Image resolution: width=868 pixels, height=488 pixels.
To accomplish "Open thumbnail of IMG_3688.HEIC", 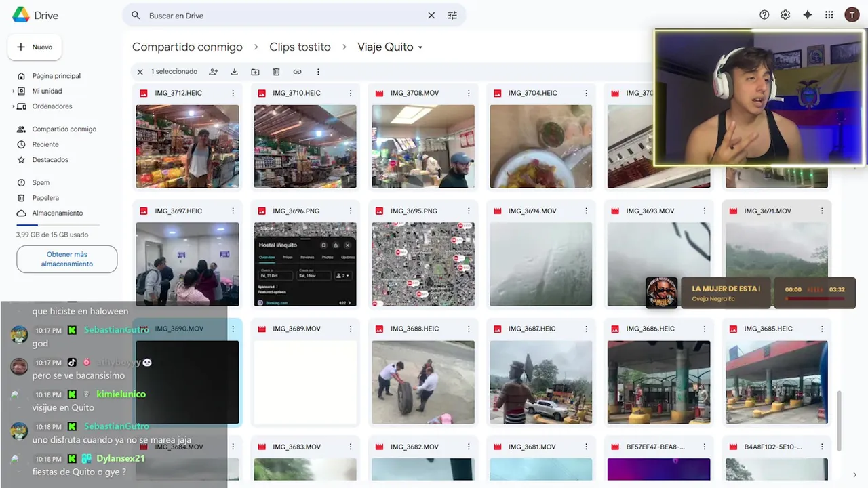I will [x=423, y=382].
